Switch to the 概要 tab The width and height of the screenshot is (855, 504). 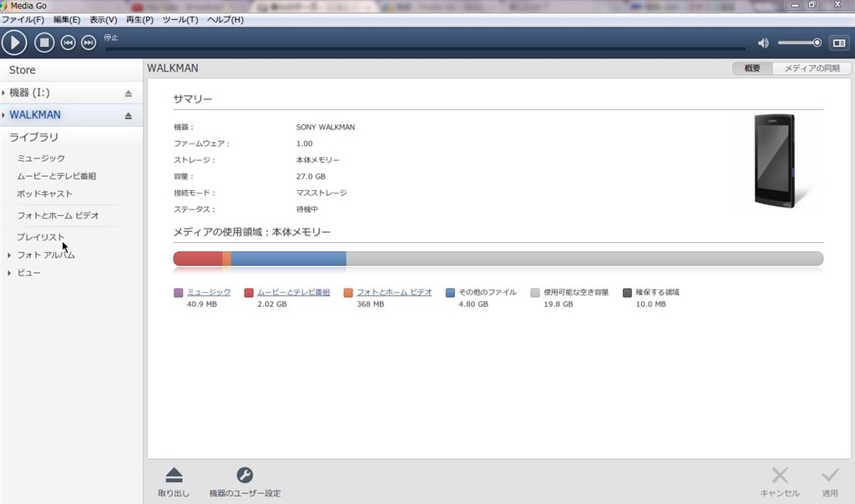[x=752, y=68]
